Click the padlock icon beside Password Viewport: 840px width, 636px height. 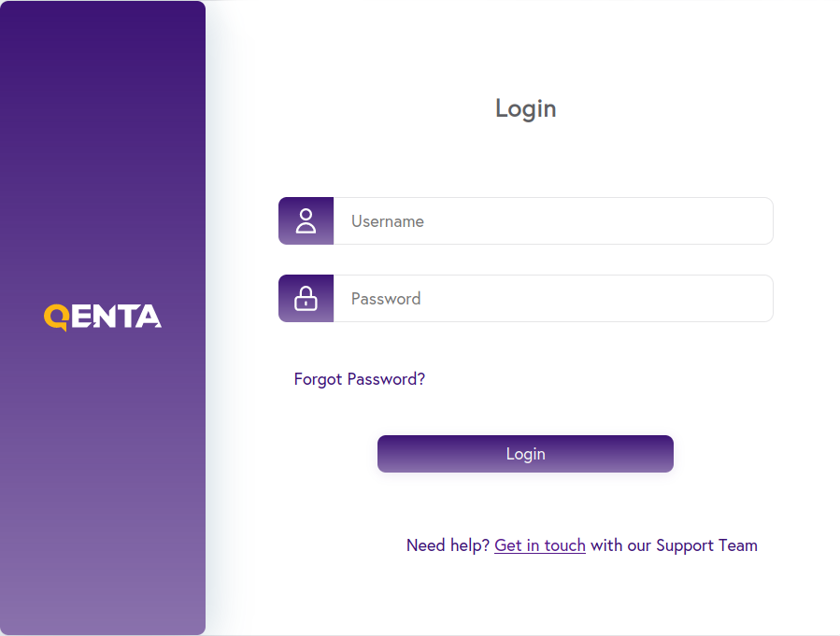(306, 298)
